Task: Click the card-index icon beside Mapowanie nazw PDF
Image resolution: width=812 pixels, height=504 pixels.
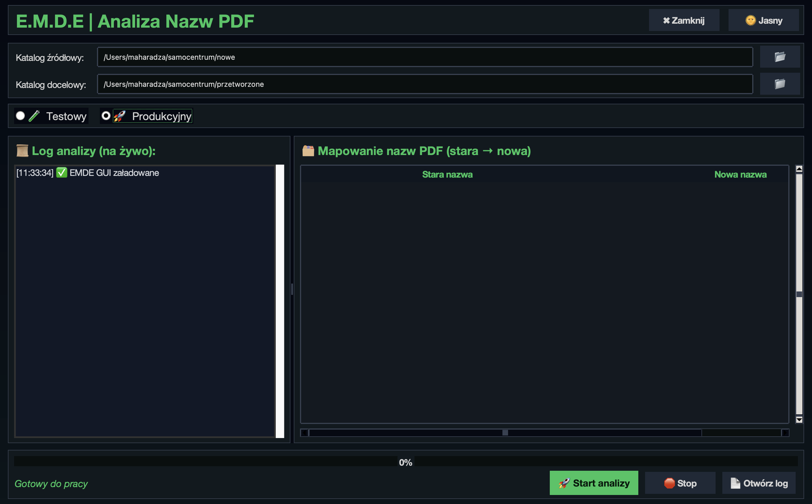Action: (308, 151)
